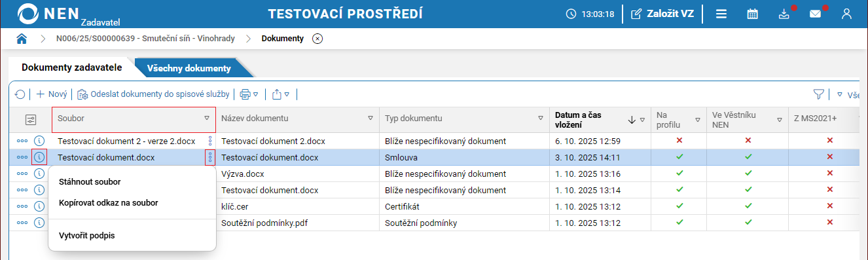The image size is (868, 260).
Task: Expand the print dropdown arrow
Action: [256, 94]
